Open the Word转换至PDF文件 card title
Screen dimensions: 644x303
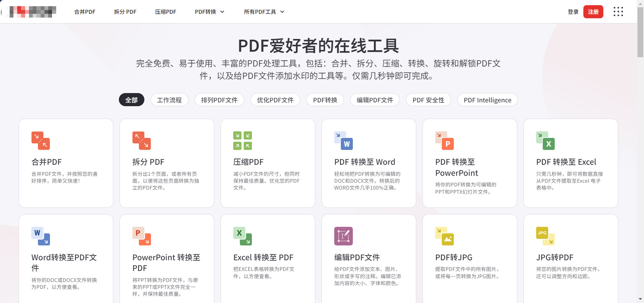(x=64, y=263)
